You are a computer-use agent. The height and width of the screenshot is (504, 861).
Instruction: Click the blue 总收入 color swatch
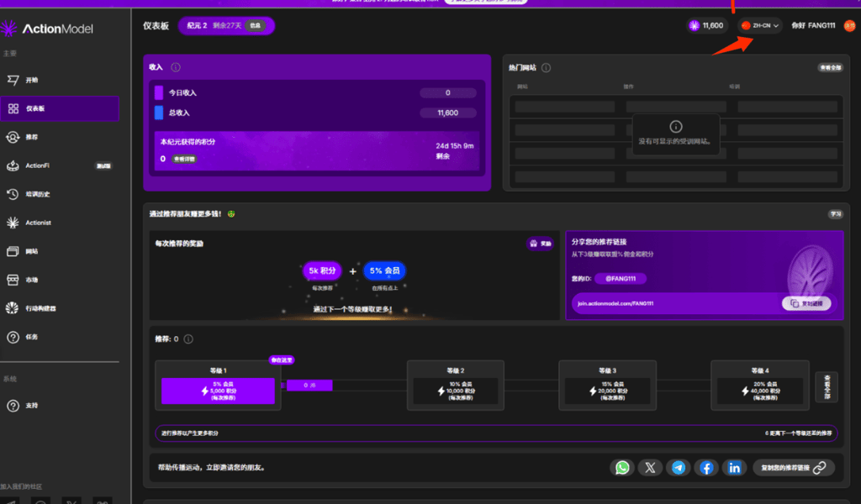[159, 113]
